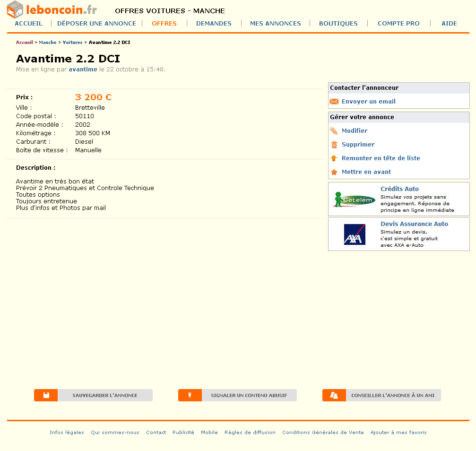Open the Boutiques section
Screen dimensions: 476x451
pyautogui.click(x=338, y=23)
